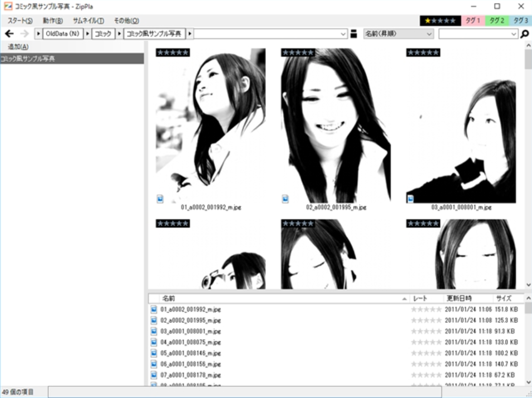532x398 pixels.
Task: Sort list by the レート column header
Action: 426,298
